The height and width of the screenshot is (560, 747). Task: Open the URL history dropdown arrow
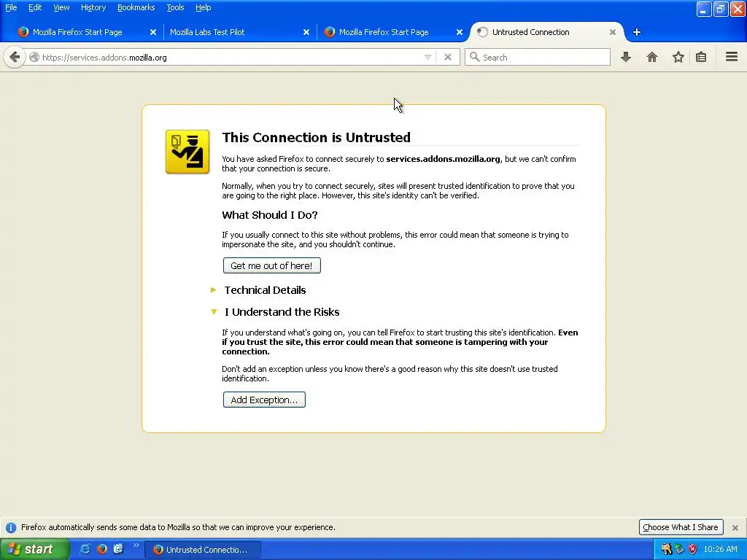pos(427,58)
